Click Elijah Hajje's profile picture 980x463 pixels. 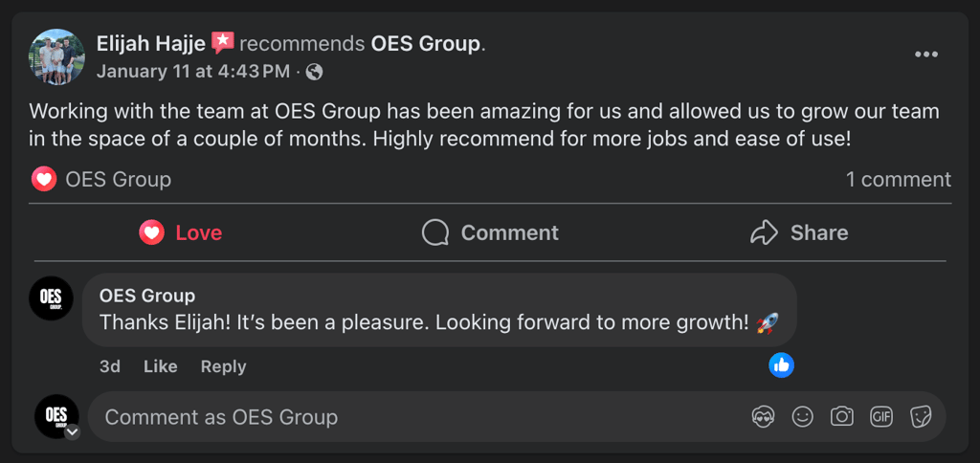point(56,56)
